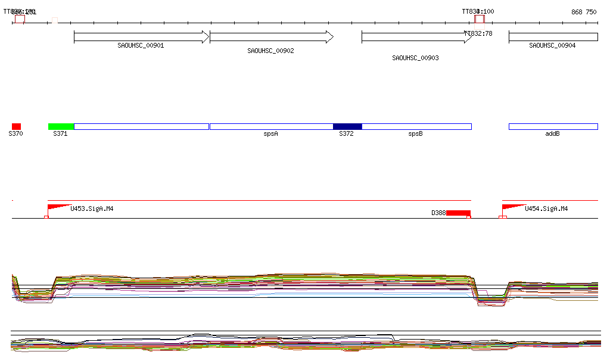Select the red D388 downshift bar
Viewport: 610px width, 364px height.
pyautogui.click(x=458, y=213)
